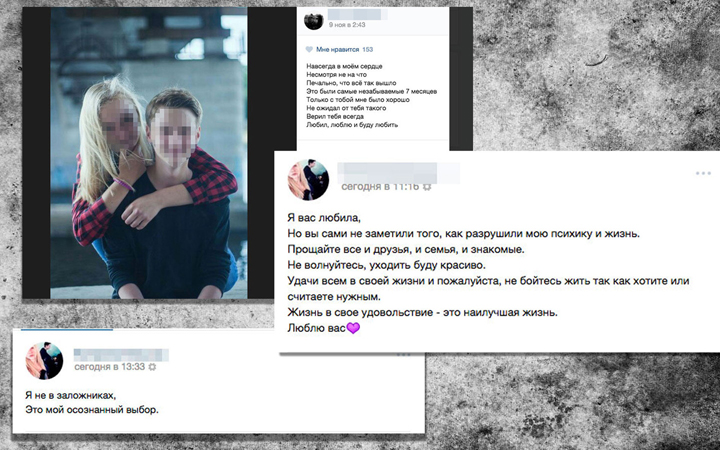720x450 pixels.
Task: Open the three-dots menu of the 11:16 post
Action: pyautogui.click(x=703, y=174)
